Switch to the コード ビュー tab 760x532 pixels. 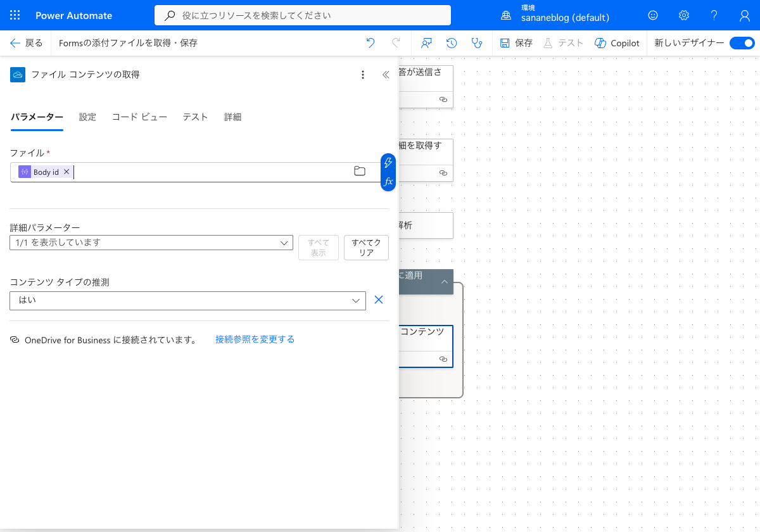pos(139,117)
